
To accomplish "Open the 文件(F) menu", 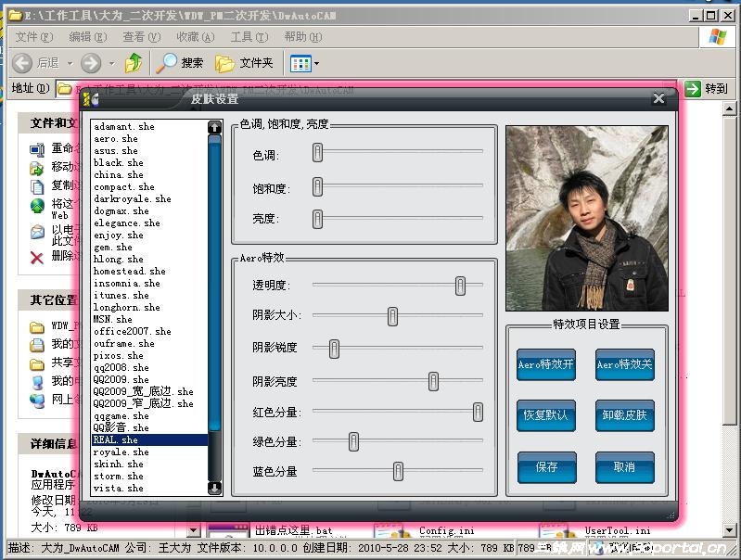I will (33, 37).
